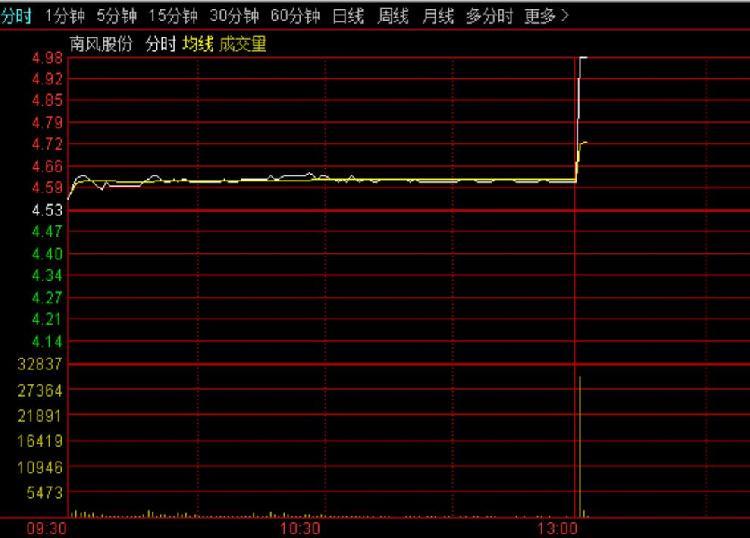
Task: Click the 4.92 price axis label
Action: click(47, 79)
